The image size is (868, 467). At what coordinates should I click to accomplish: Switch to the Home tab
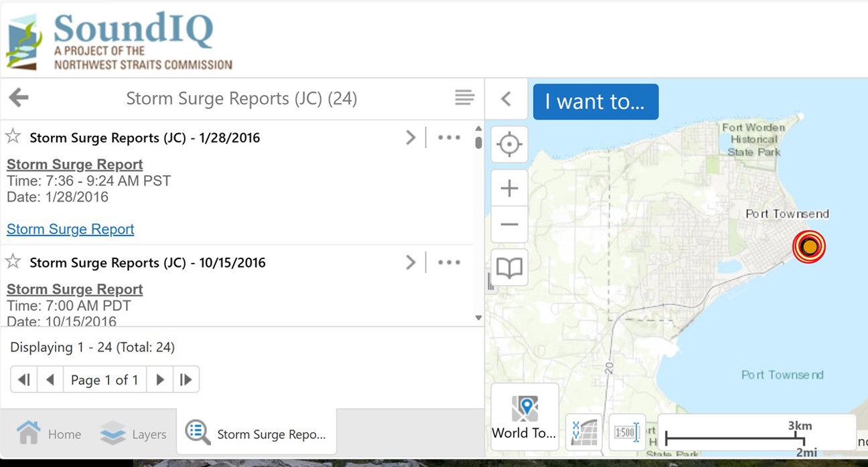point(49,434)
